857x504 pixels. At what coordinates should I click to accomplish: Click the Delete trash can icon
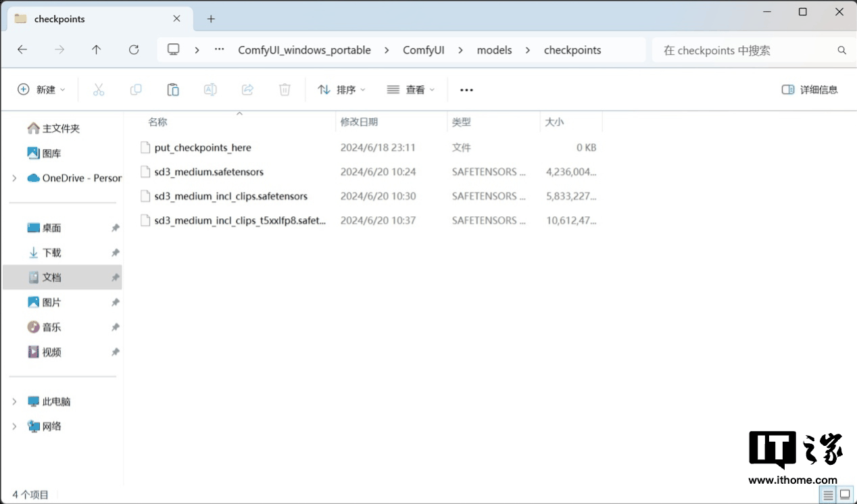(x=285, y=89)
